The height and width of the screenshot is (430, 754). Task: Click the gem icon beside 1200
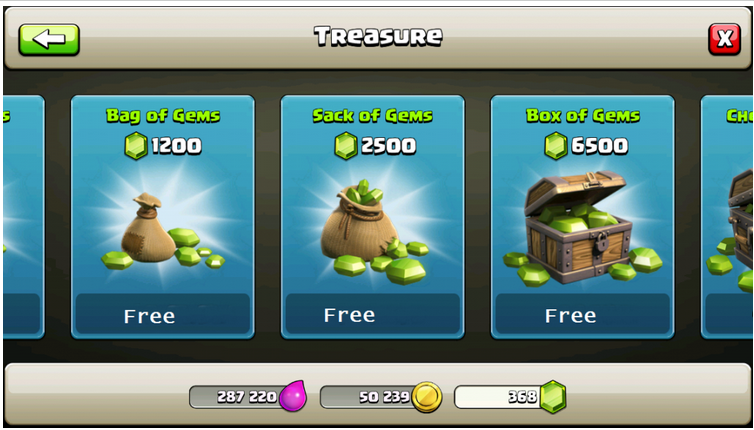click(136, 146)
